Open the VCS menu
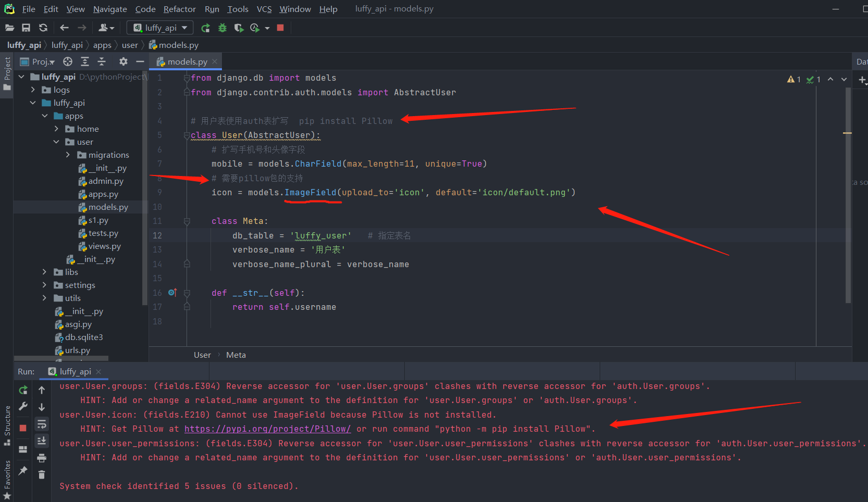 tap(264, 9)
